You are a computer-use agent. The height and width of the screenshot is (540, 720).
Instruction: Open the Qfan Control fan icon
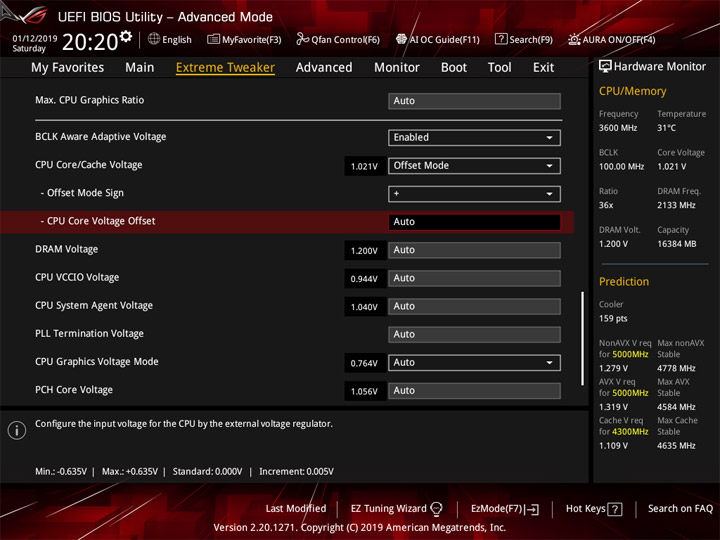click(x=302, y=39)
